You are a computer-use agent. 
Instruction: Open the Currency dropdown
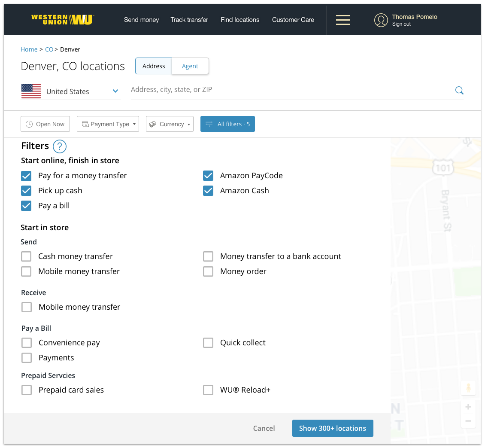tap(170, 124)
